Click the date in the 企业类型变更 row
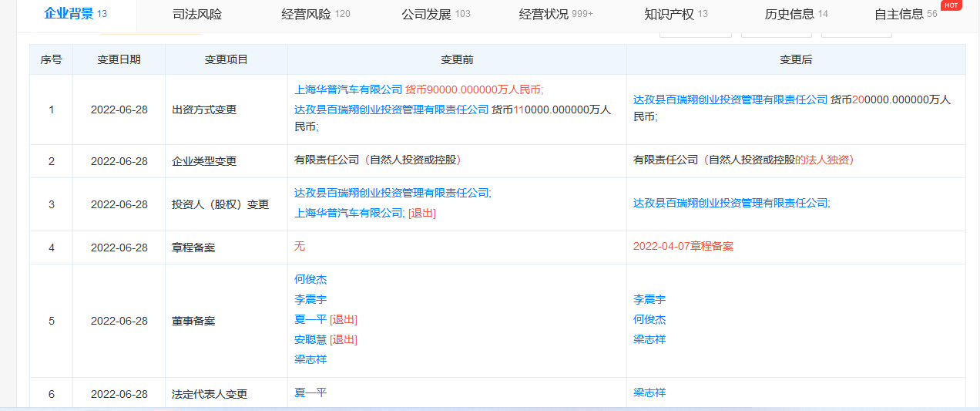The height and width of the screenshot is (411, 980). [119, 161]
